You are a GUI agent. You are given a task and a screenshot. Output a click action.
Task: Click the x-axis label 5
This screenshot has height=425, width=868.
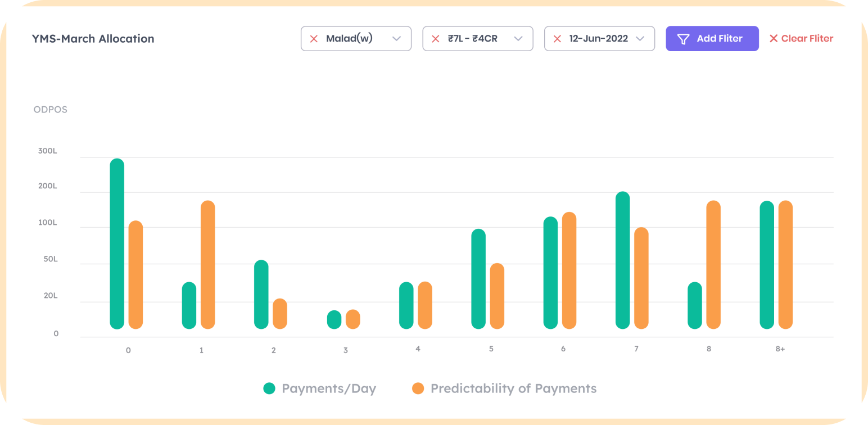pos(491,349)
